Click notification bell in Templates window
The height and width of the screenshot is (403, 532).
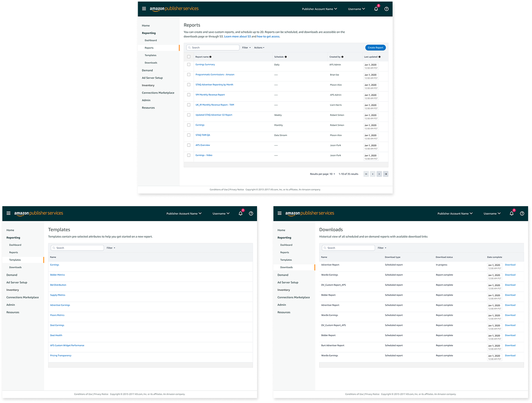(x=241, y=213)
